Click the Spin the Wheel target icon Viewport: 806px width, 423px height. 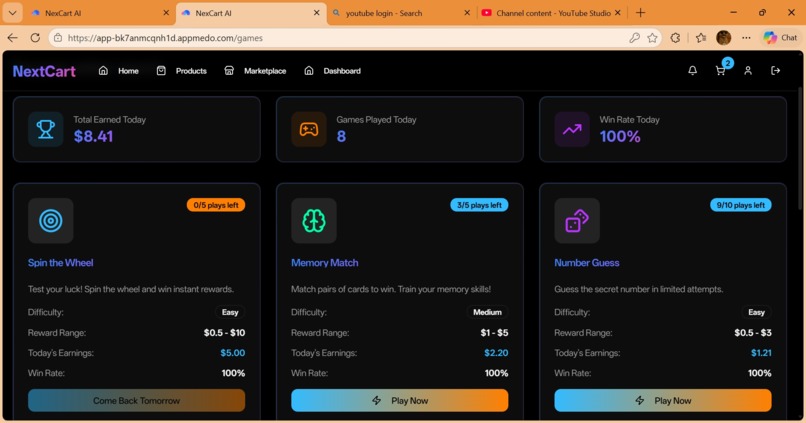(50, 221)
